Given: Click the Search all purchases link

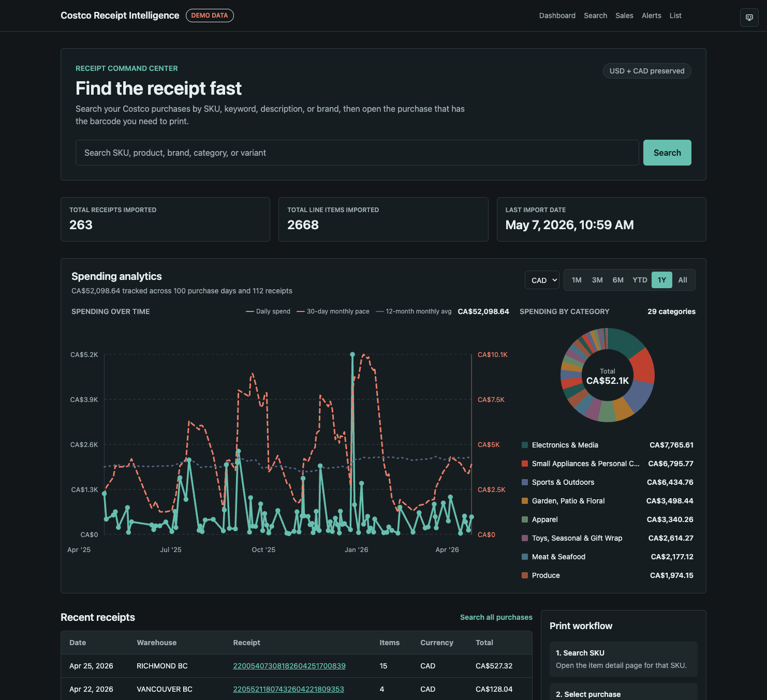Looking at the screenshot, I should coord(496,617).
